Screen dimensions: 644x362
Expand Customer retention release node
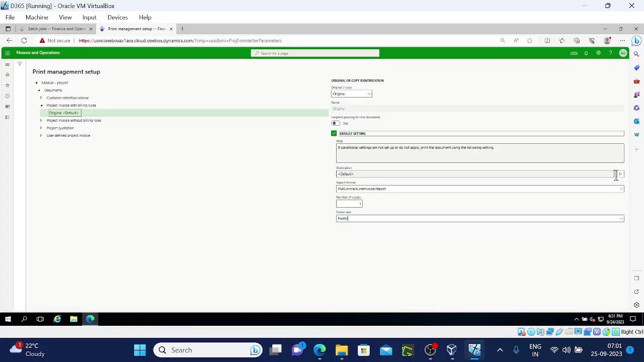[x=41, y=98]
